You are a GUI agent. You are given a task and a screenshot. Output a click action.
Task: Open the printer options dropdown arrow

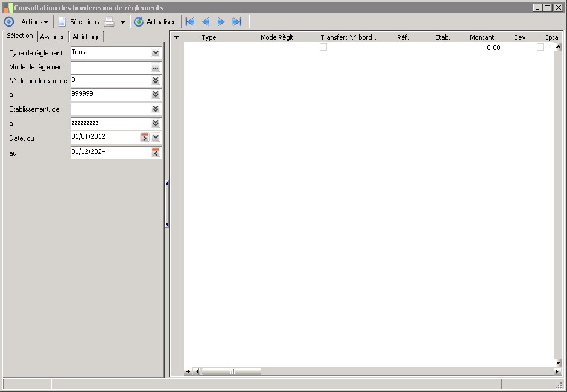coord(122,22)
